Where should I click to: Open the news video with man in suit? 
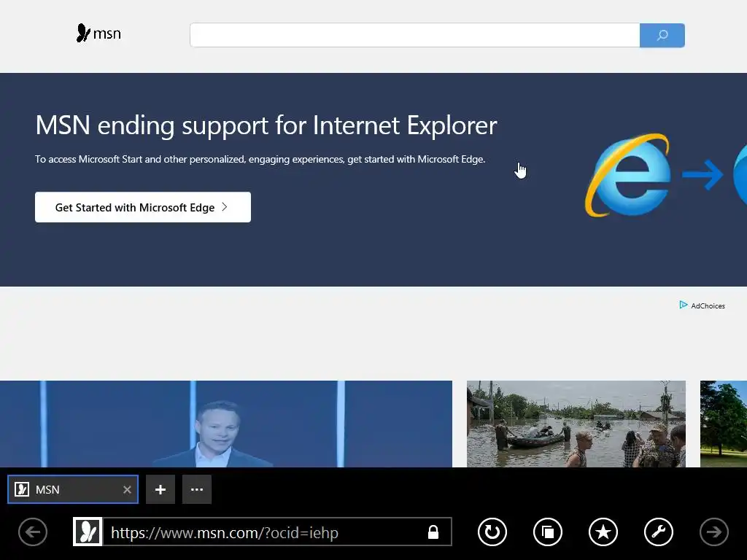(226, 424)
